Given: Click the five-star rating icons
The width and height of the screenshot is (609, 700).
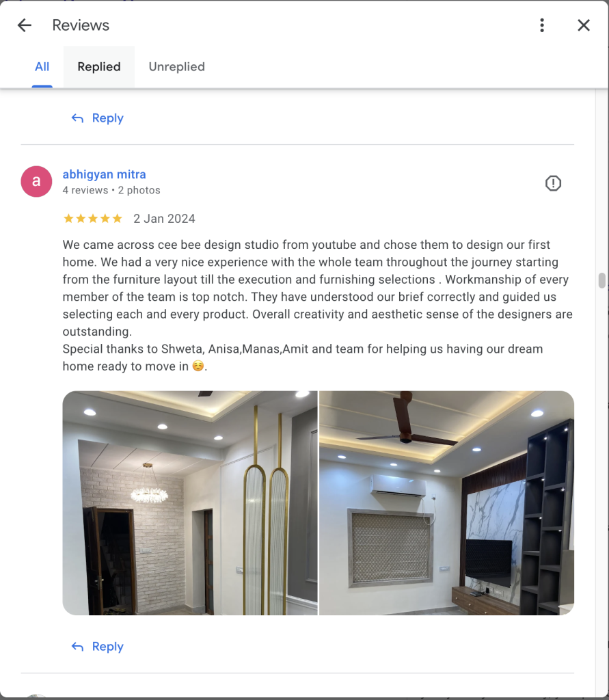Looking at the screenshot, I should point(93,218).
